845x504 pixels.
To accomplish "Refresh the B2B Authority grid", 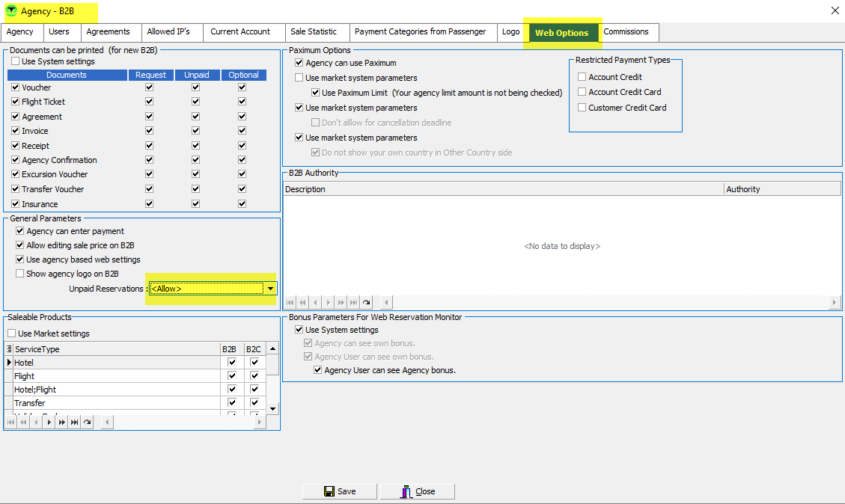I will (366, 302).
